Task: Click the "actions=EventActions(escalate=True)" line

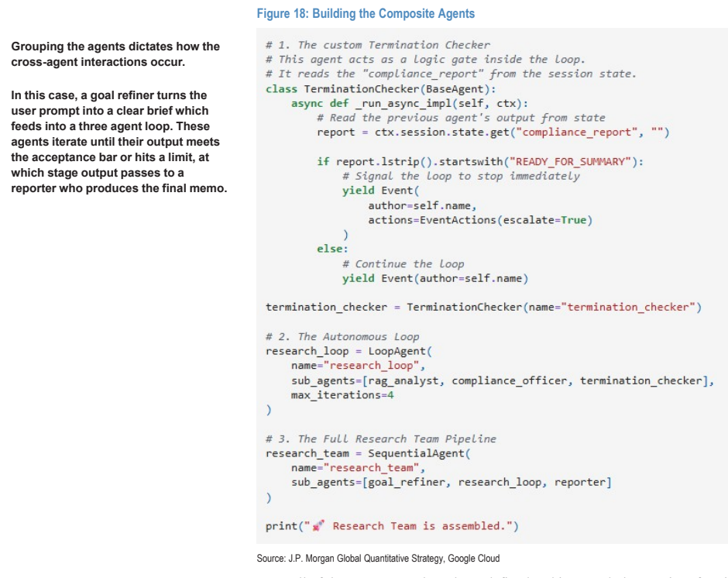Action: [480, 220]
